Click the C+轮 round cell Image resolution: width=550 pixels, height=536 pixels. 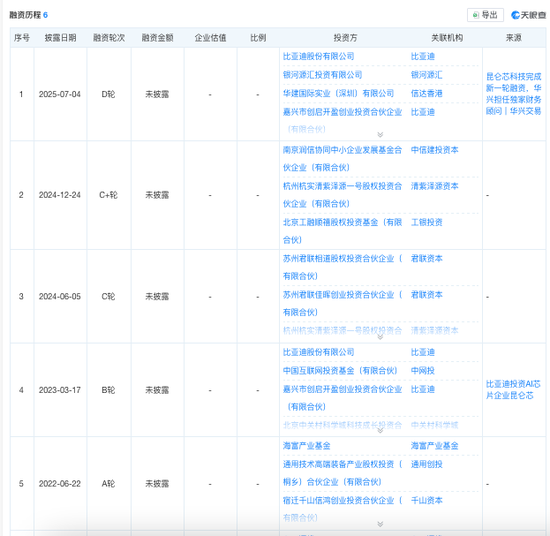tap(108, 195)
